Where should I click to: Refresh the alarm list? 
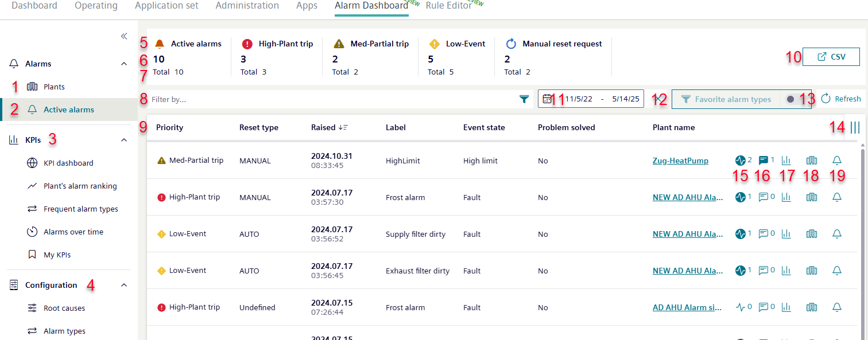coord(841,99)
